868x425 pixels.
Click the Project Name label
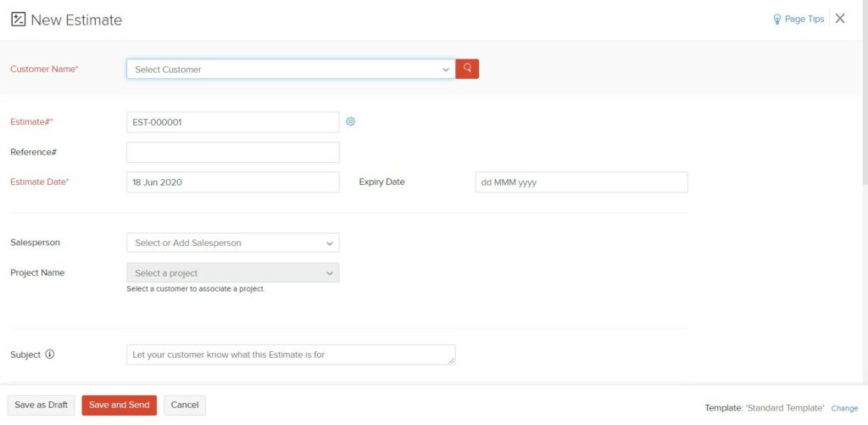37,272
